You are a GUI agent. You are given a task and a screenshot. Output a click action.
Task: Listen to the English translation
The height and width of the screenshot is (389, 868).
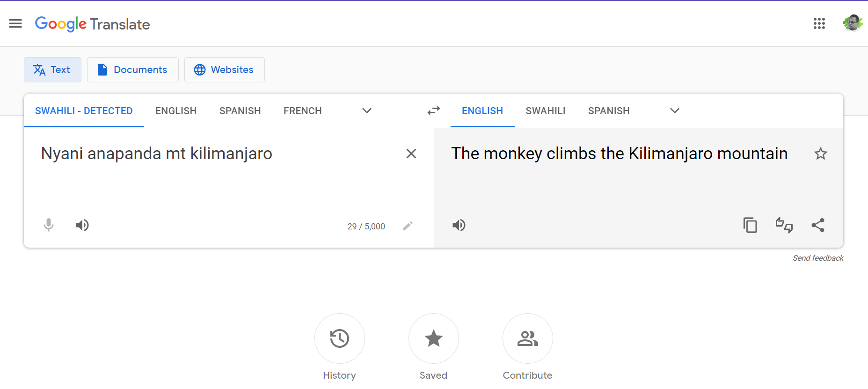[459, 225]
